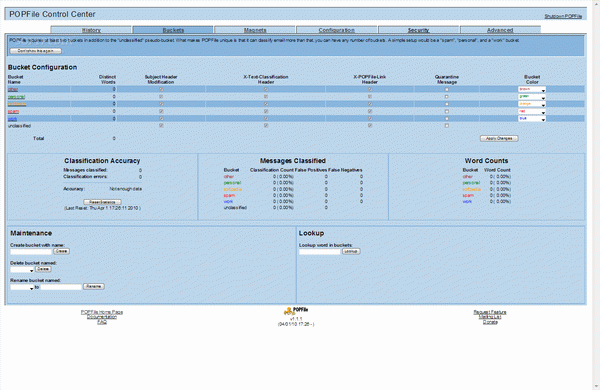Click the Apply Changes button
600x390 pixels.
[x=499, y=139]
